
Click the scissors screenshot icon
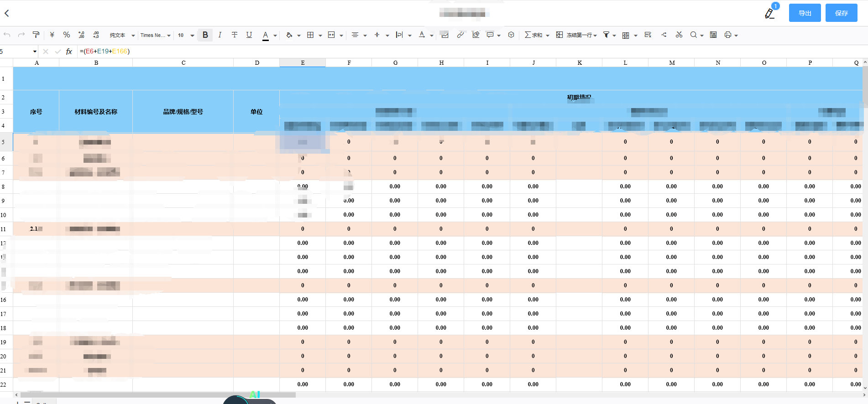coord(679,35)
